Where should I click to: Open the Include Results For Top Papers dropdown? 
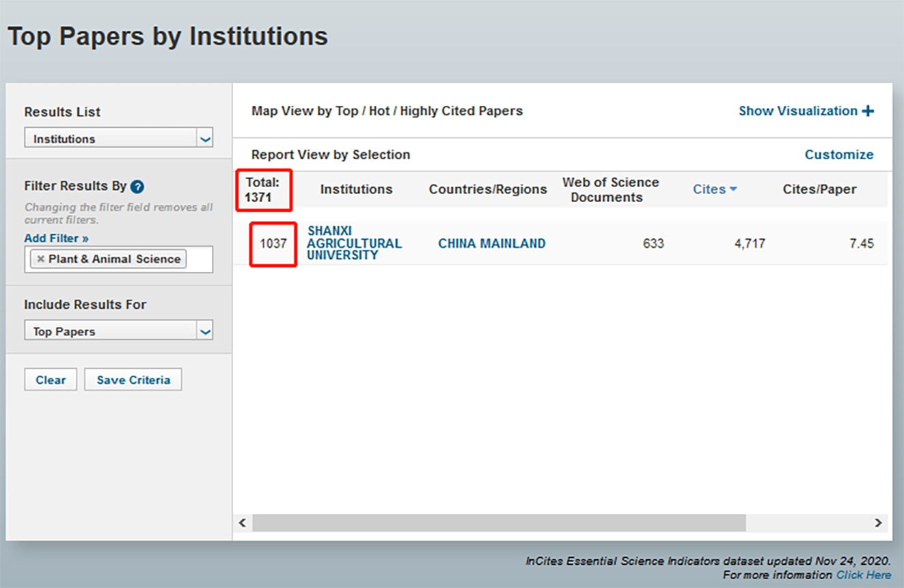click(x=204, y=331)
